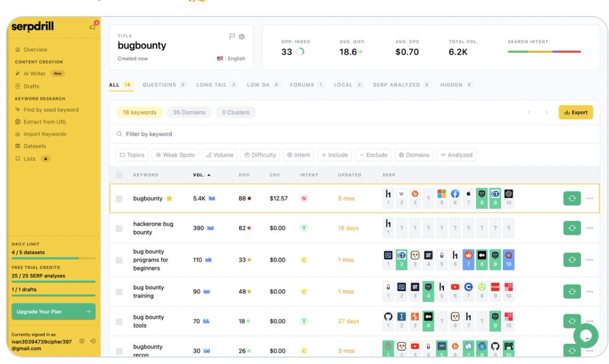This screenshot has height=364, width=609.
Task: Click the flag icon beside bugbounty title
Action: 232,37
